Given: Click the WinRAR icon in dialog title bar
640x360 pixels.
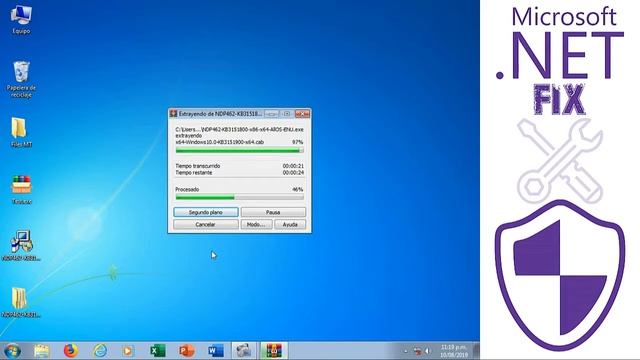Looking at the screenshot, I should (173, 113).
